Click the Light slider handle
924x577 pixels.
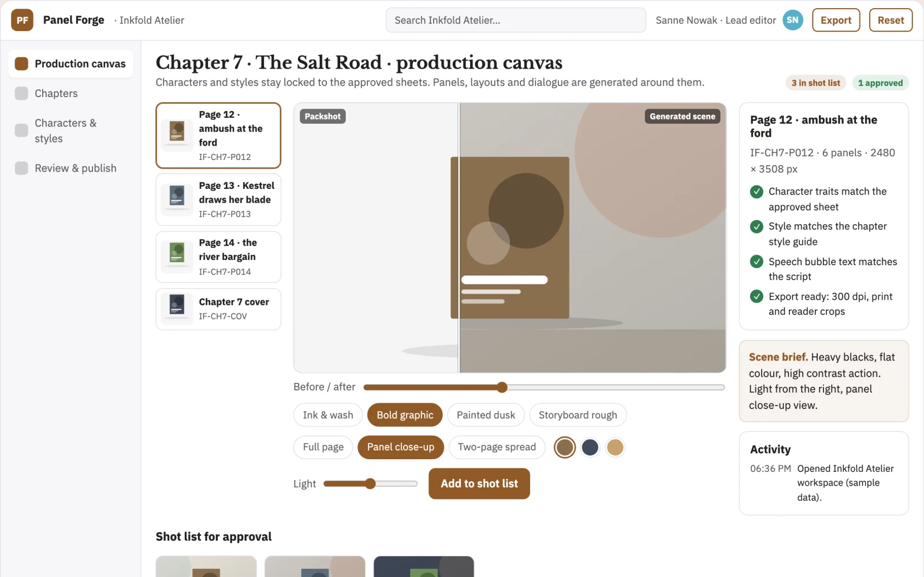pyautogui.click(x=370, y=483)
